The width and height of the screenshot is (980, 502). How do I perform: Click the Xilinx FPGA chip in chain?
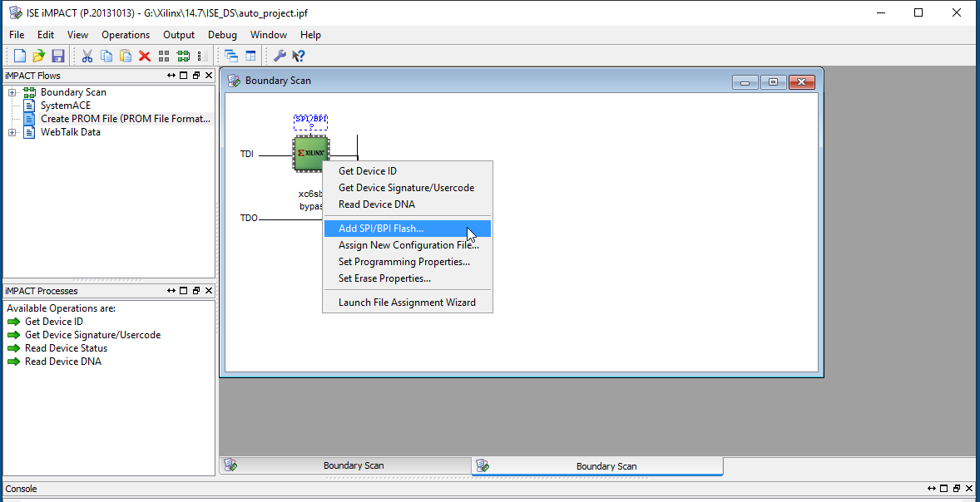(x=311, y=153)
